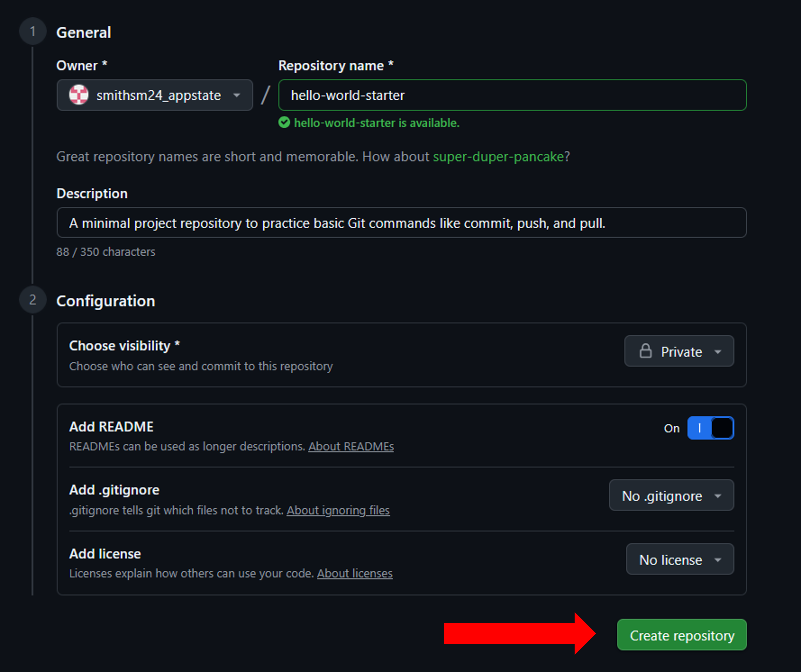This screenshot has height=672, width=801.
Task: Click the chevron on Private dropdown
Action: tap(719, 351)
